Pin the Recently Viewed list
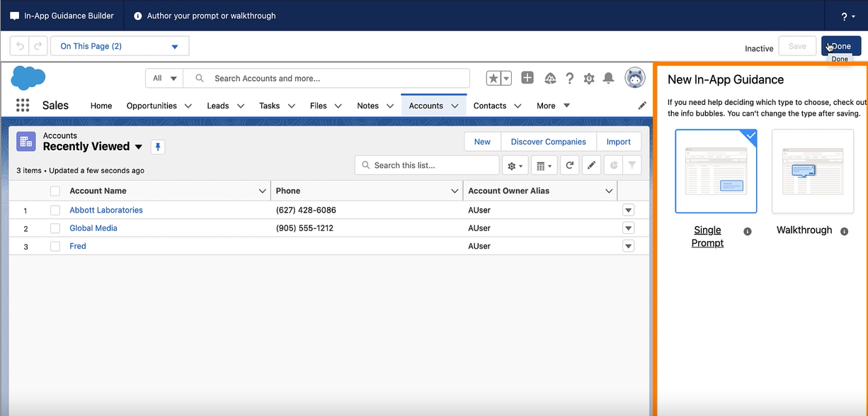Image resolution: width=868 pixels, height=416 pixels. click(158, 147)
